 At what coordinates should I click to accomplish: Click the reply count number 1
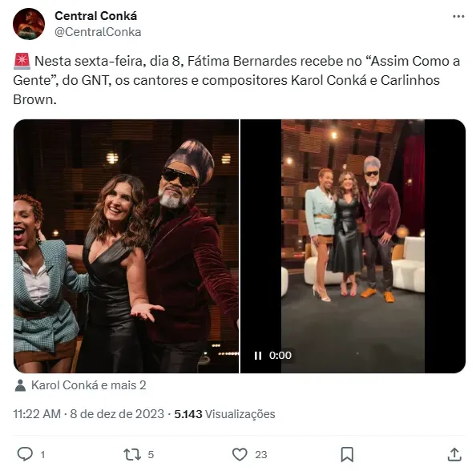point(42,455)
